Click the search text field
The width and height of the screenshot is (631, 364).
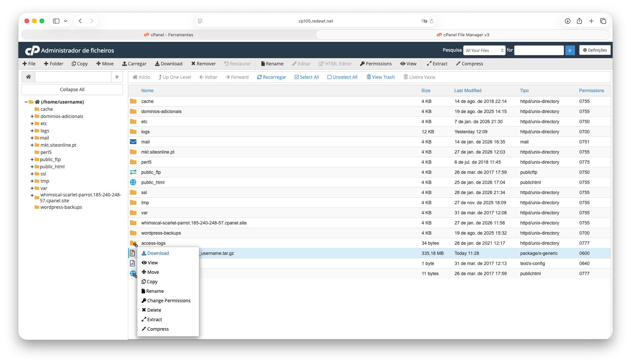tap(538, 50)
